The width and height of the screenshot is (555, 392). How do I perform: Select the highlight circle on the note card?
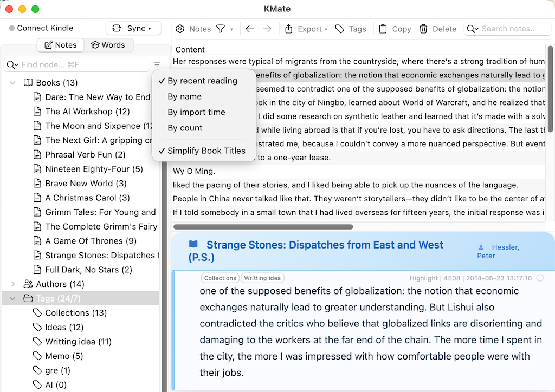540,278
